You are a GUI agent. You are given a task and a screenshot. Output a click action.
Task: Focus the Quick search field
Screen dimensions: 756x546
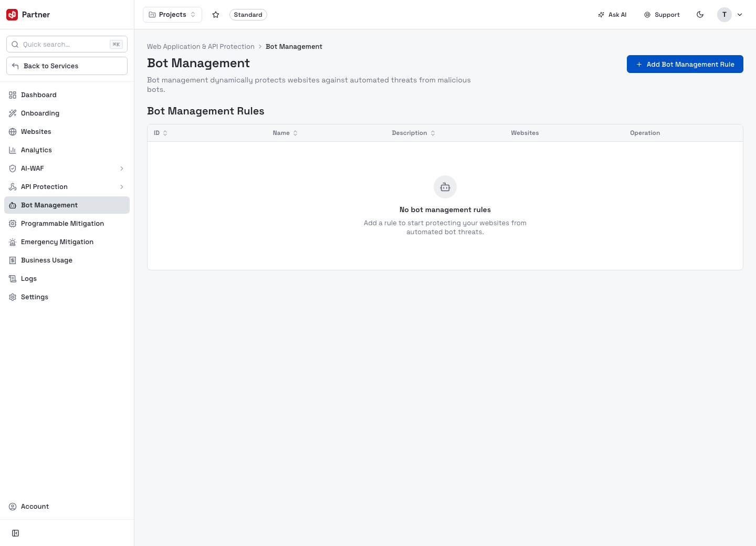(x=67, y=44)
